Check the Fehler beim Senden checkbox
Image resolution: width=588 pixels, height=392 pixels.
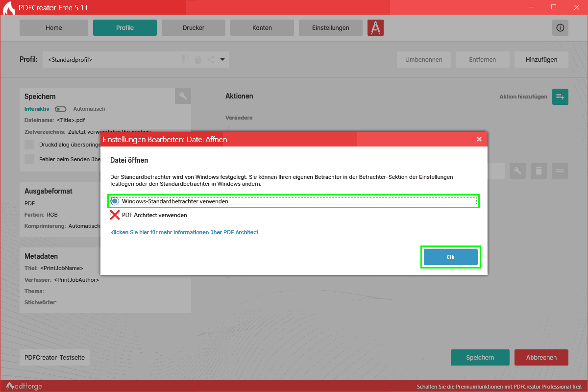pos(30,159)
